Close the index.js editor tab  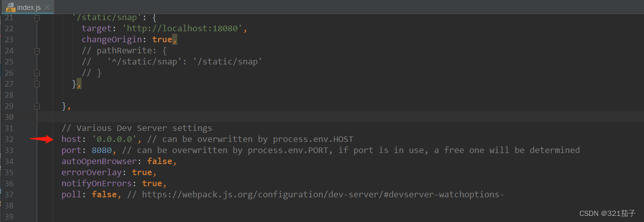pyautogui.click(x=48, y=7)
